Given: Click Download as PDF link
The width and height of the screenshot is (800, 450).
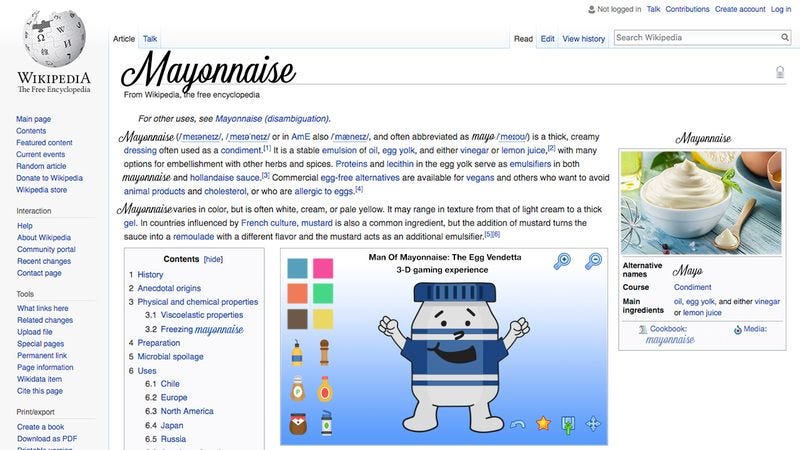Looking at the screenshot, I should 47,439.
